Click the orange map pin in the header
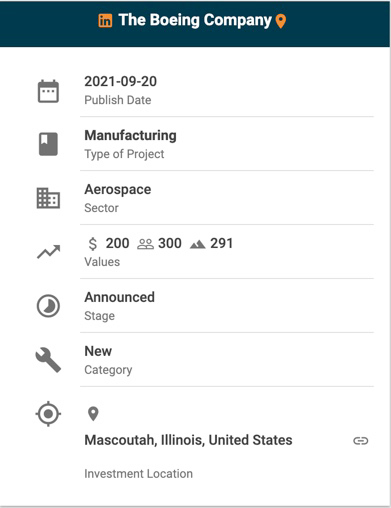Screen dimensions: 391x508 281,21
